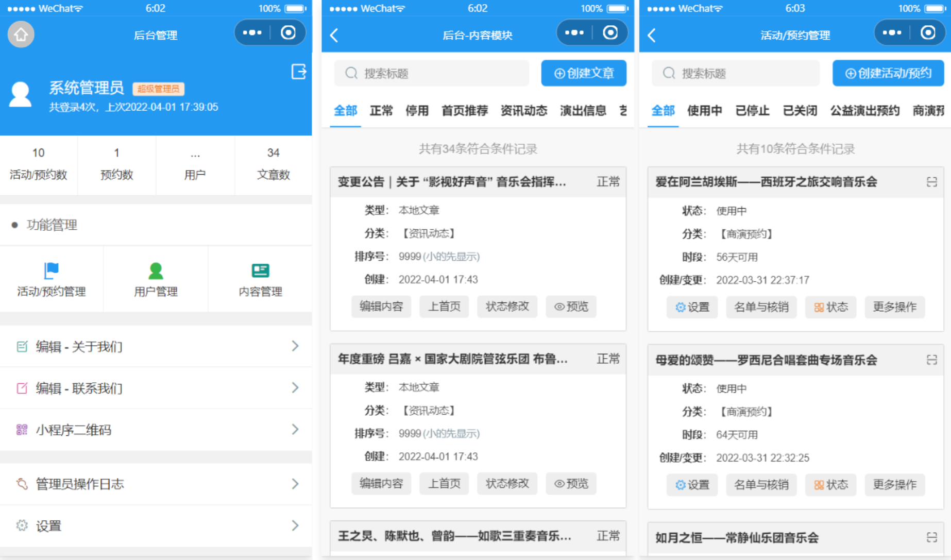Click the search magnifier in 后台-内容模块
The width and height of the screenshot is (951, 560).
(x=351, y=73)
